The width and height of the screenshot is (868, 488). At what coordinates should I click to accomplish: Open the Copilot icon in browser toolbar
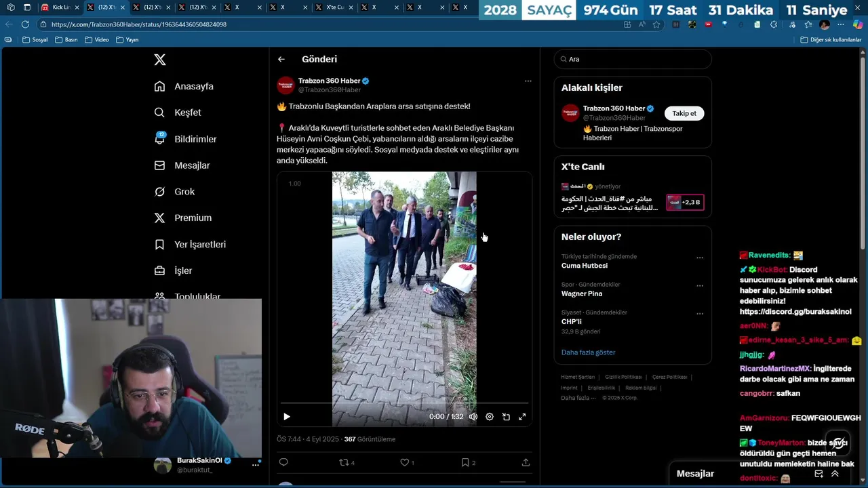point(858,24)
